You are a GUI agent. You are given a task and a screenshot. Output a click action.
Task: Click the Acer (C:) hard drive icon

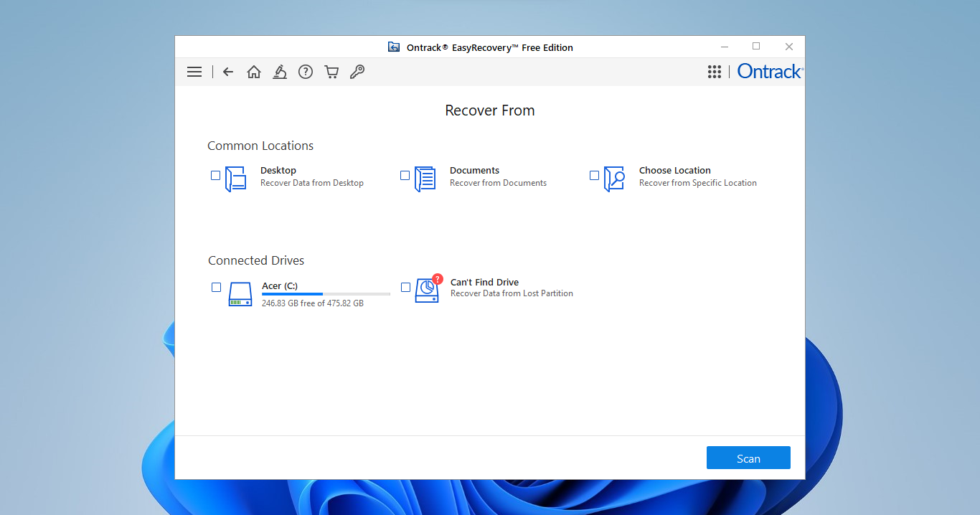[x=240, y=294]
